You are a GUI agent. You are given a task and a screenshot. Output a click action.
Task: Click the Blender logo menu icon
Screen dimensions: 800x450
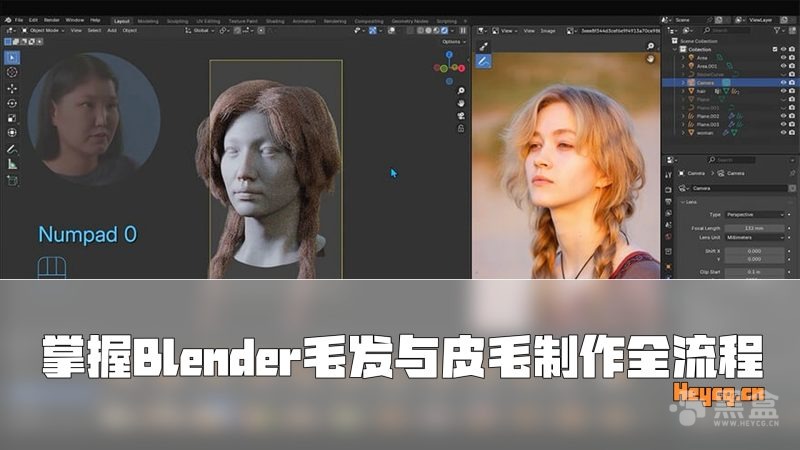click(8, 20)
